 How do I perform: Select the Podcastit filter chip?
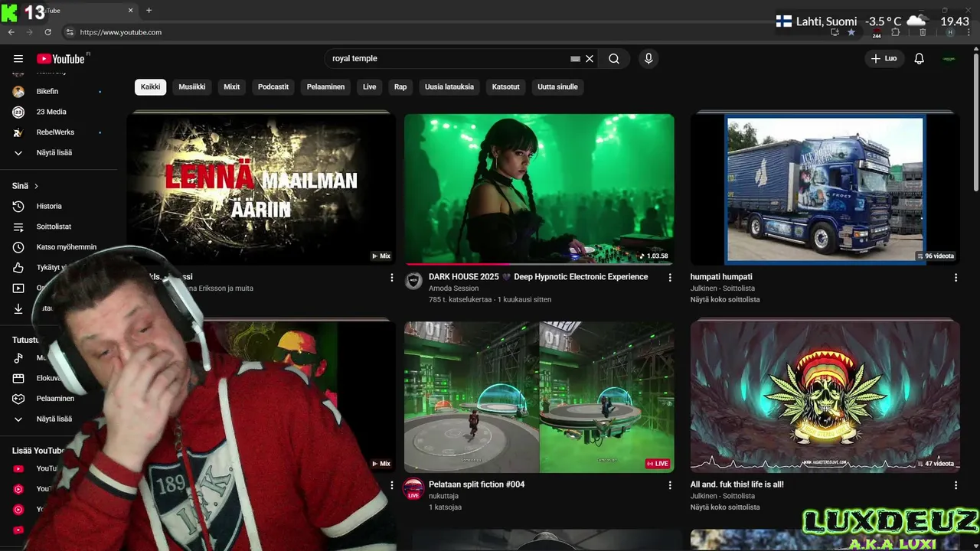[x=273, y=86]
